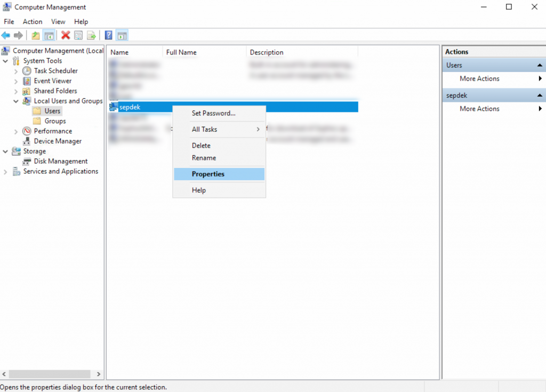Choose Delete from the context menu
546x392 pixels.
[219, 145]
